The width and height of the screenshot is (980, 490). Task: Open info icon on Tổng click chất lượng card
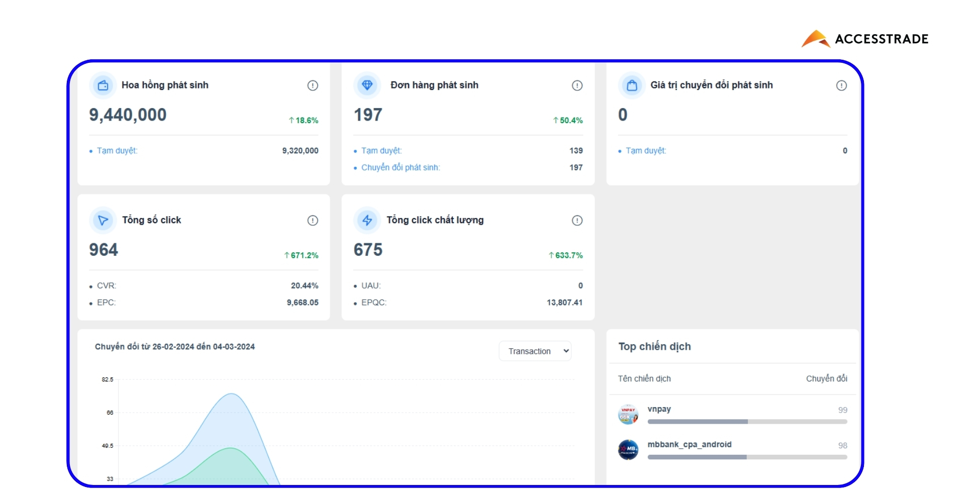577,220
